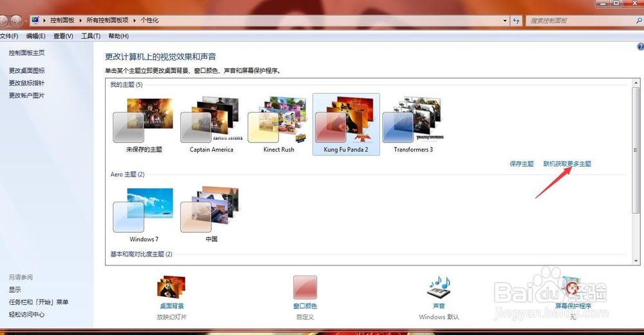Screen dimensions: 644x335
Task: Click the 所有控制面板项 breadcrumb
Action: (107, 20)
